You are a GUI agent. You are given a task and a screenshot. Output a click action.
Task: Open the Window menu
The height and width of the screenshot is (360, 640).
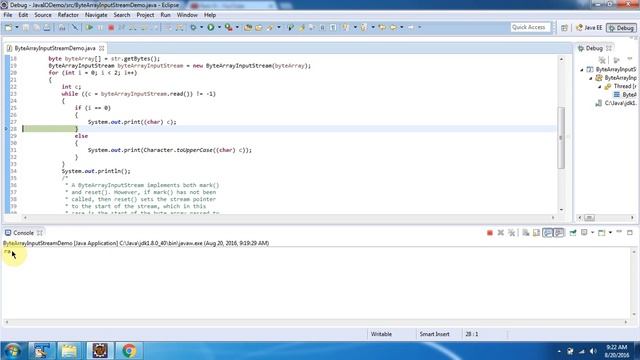pyautogui.click(x=187, y=15)
